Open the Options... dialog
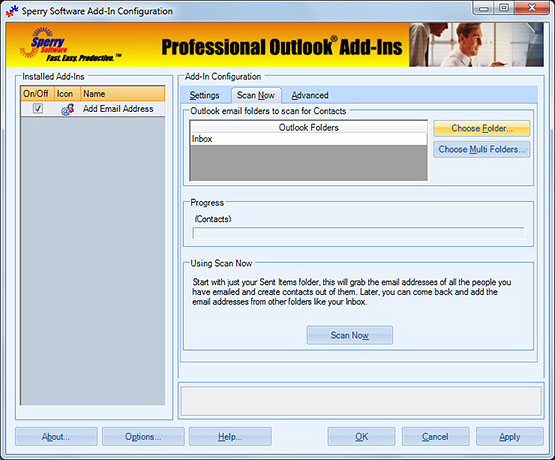 click(x=143, y=437)
